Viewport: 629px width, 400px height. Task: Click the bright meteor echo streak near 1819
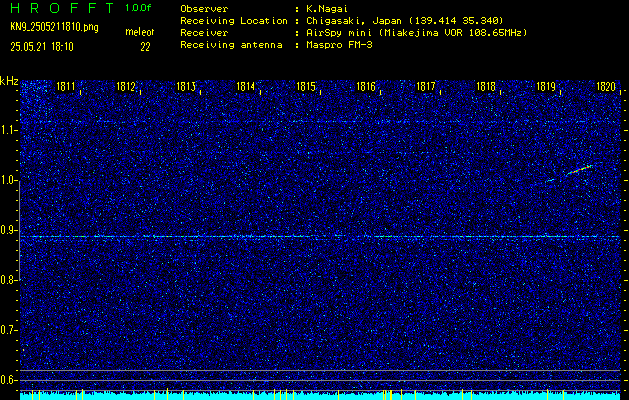[579, 170]
